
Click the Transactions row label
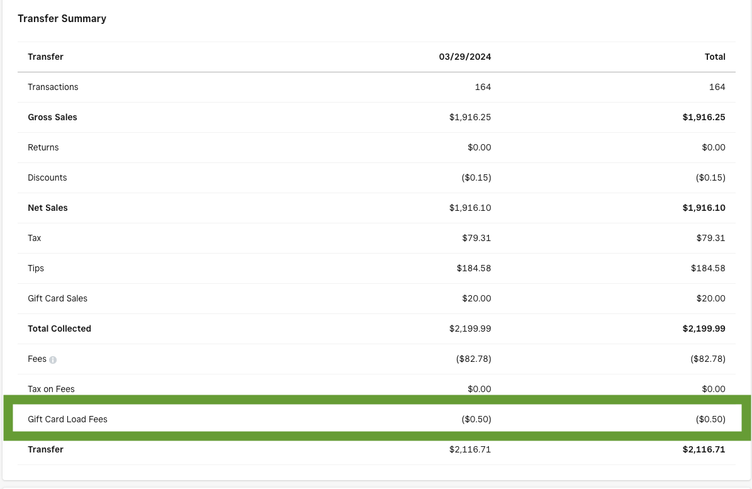(x=53, y=87)
